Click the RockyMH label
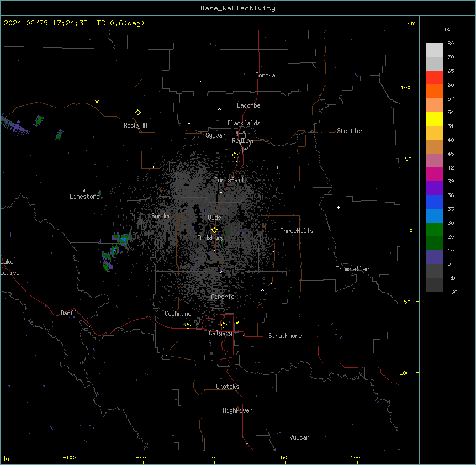The width and height of the screenshot is (476, 465). click(135, 125)
